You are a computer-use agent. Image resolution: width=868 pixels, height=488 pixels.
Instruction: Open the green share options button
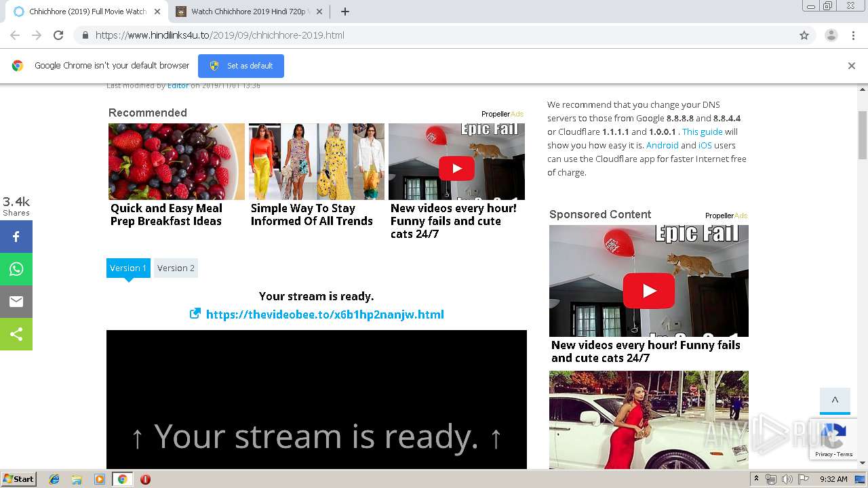[x=16, y=334]
